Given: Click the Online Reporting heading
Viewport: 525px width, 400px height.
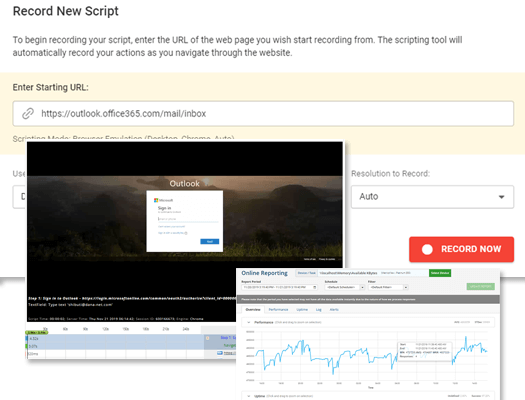Looking at the screenshot, I should [x=265, y=273].
